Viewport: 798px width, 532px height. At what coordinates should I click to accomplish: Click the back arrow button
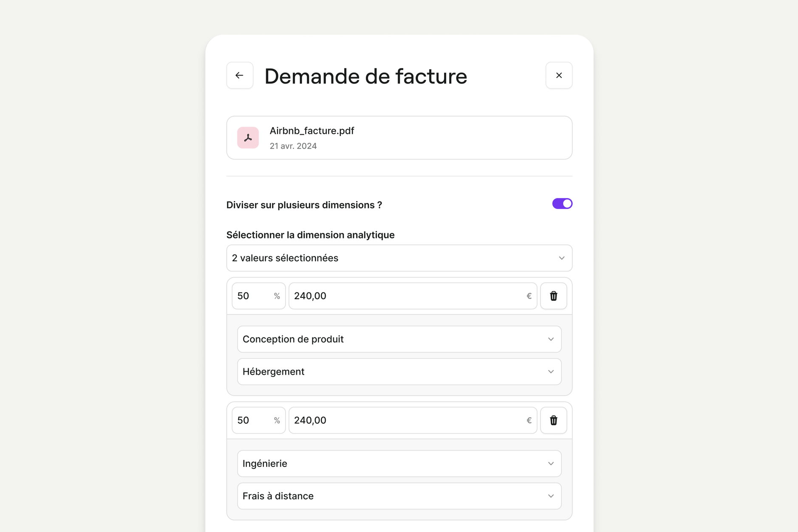coord(240,76)
